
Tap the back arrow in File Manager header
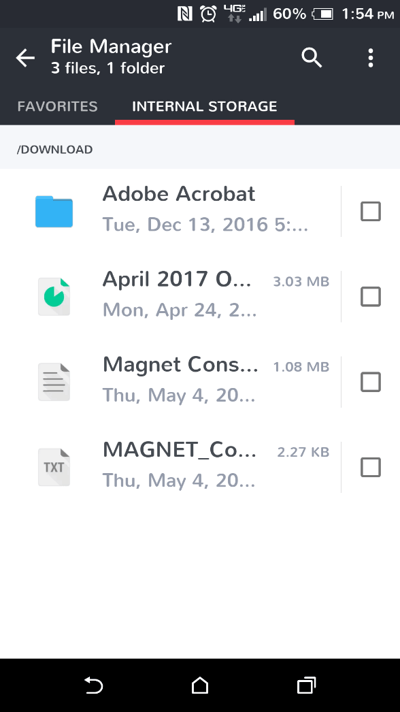pos(25,58)
